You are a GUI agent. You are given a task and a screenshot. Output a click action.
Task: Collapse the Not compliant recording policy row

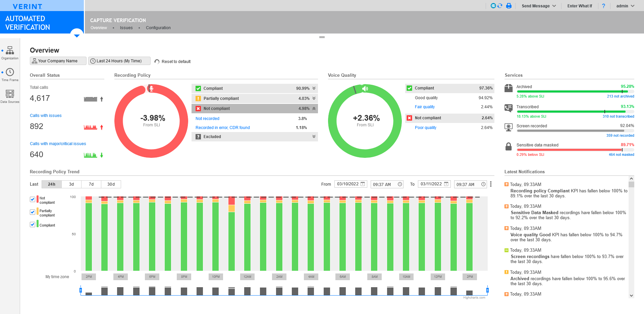(314, 109)
